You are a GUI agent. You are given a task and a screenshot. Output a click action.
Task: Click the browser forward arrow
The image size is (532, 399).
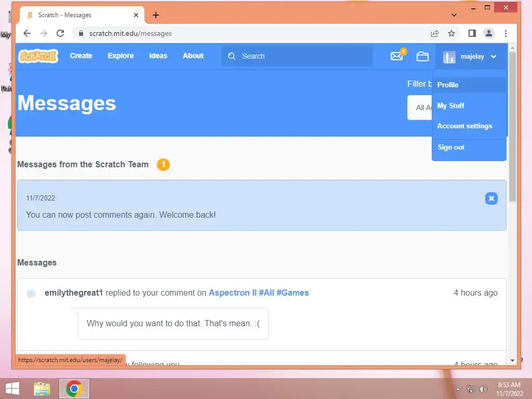click(44, 33)
